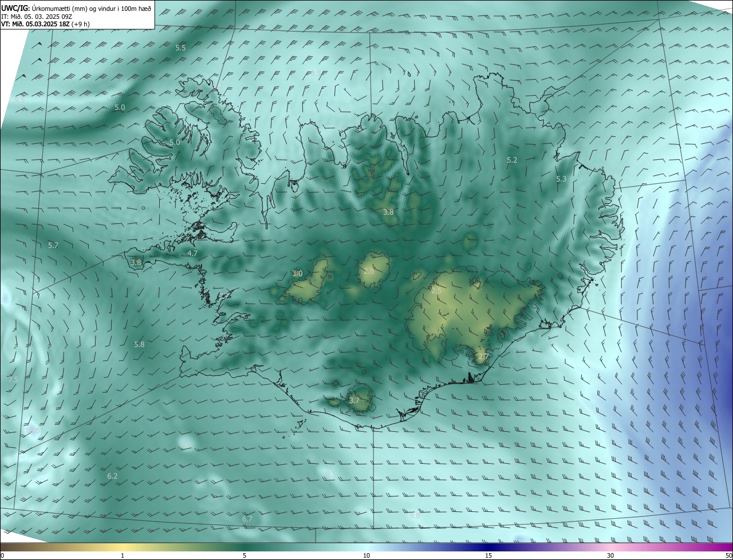The image size is (733, 560).
Task: Pick the yellow colorbar segment above tick 1
Action: [x=123, y=547]
